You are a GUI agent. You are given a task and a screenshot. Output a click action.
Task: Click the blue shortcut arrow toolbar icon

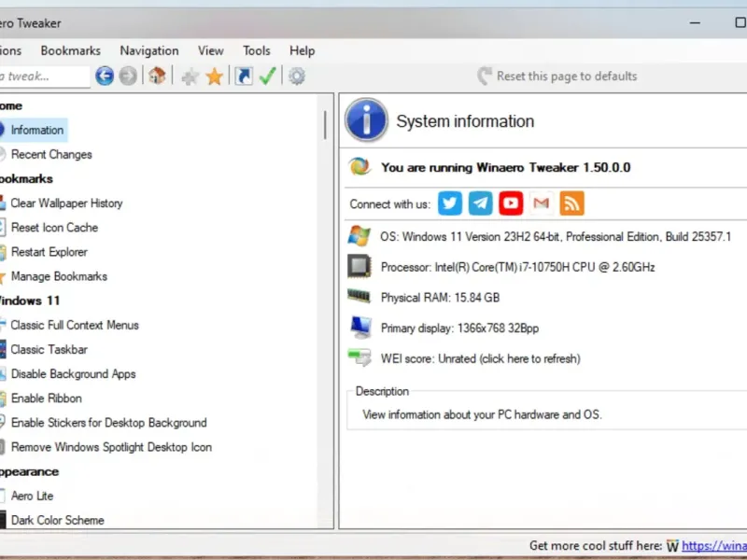pos(244,77)
